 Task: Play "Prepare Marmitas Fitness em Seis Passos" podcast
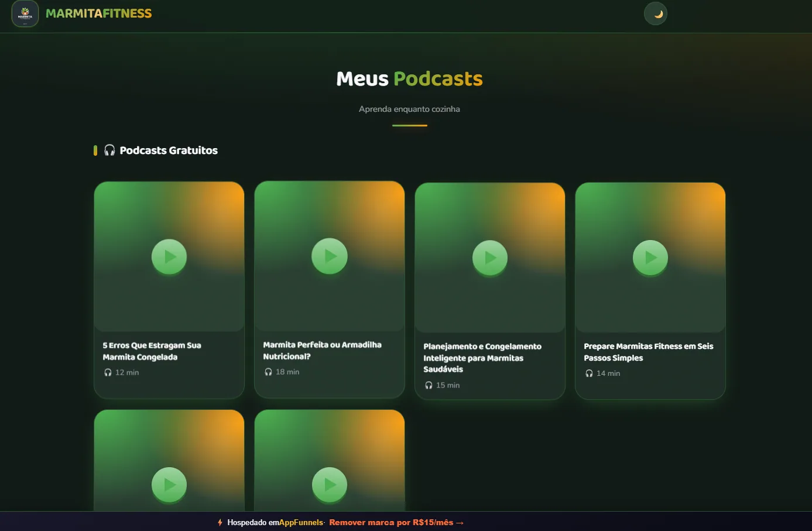click(650, 258)
